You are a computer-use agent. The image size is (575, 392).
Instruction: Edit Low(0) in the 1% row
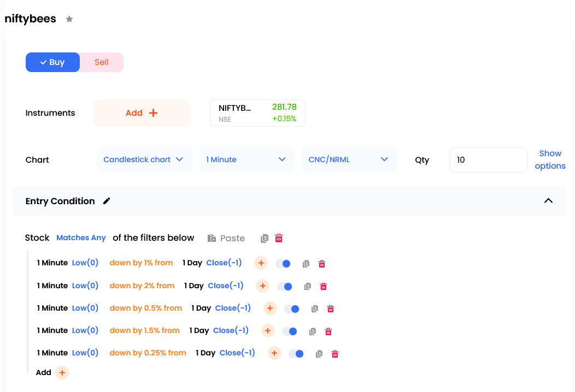pos(85,263)
